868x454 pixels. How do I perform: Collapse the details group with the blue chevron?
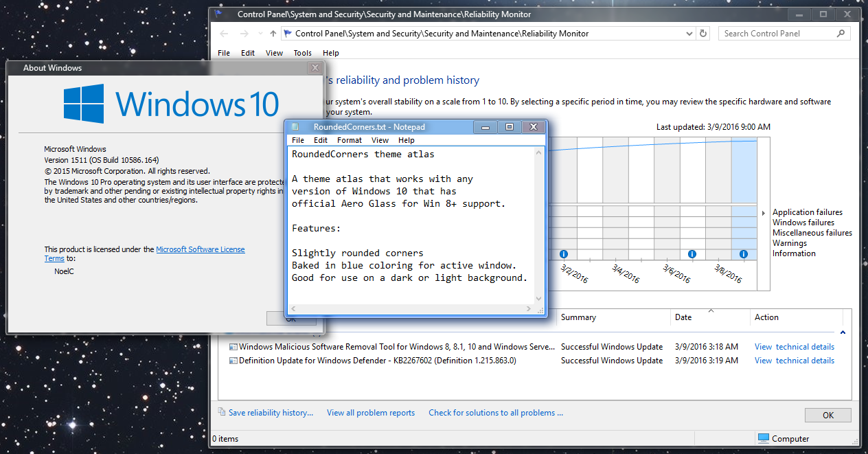843,332
